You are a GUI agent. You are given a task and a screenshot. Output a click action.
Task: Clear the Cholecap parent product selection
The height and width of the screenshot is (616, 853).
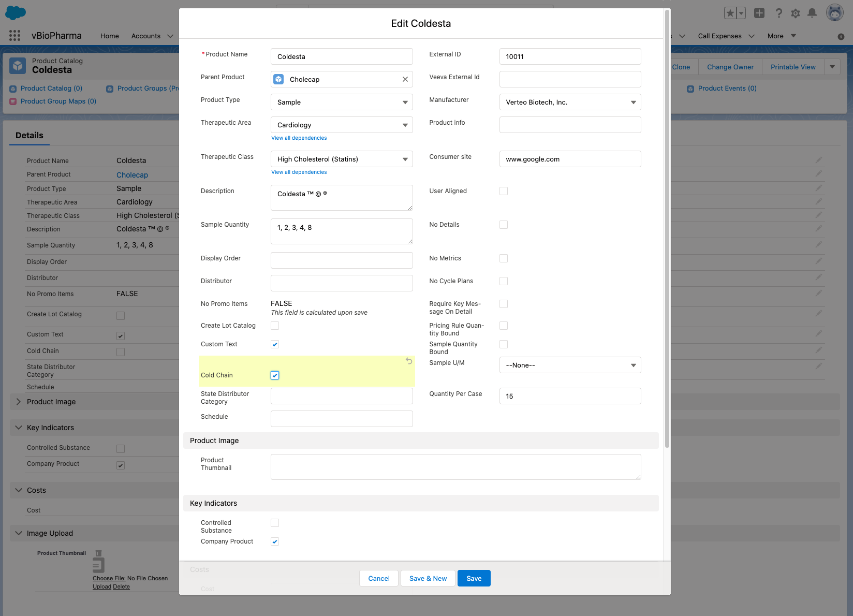coord(405,79)
